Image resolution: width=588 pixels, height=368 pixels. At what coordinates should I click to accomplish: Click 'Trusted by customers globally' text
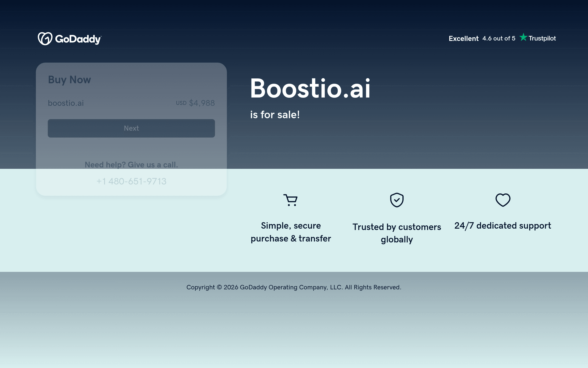click(x=397, y=233)
